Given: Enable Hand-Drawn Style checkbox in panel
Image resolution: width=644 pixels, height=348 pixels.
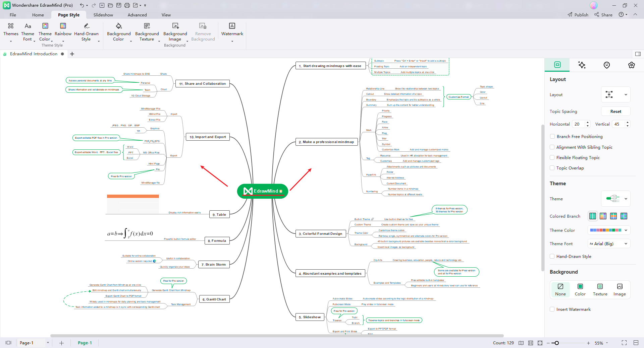Looking at the screenshot, I should point(552,256).
